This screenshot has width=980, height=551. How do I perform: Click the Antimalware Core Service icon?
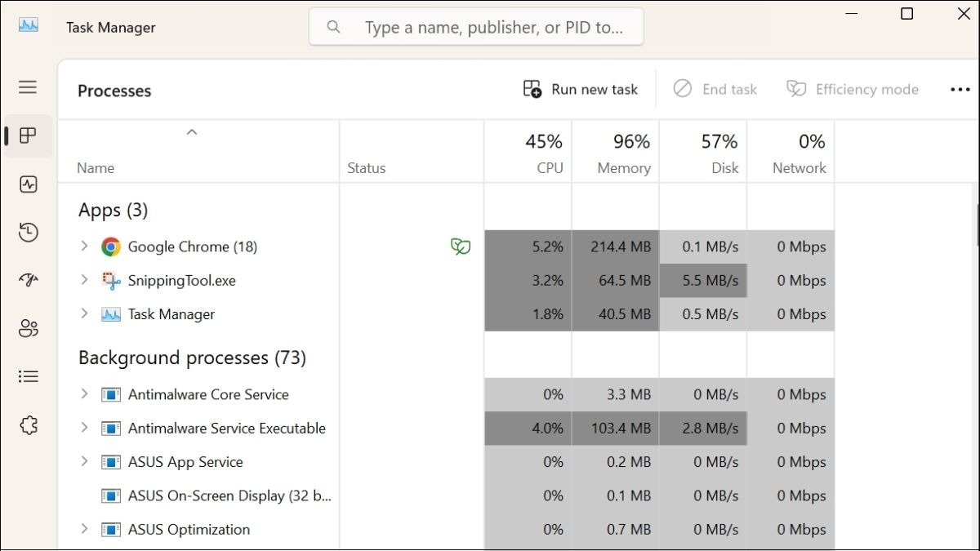click(x=111, y=394)
